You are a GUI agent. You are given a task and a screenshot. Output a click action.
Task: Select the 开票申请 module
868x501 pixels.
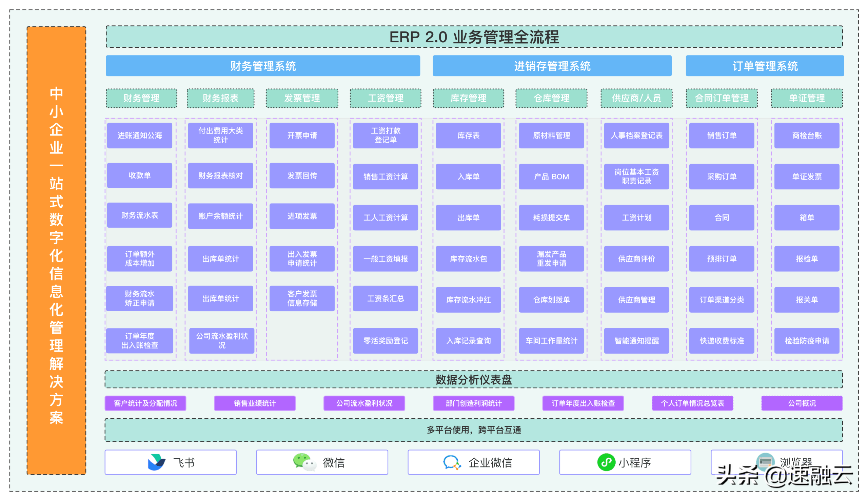tap(302, 135)
